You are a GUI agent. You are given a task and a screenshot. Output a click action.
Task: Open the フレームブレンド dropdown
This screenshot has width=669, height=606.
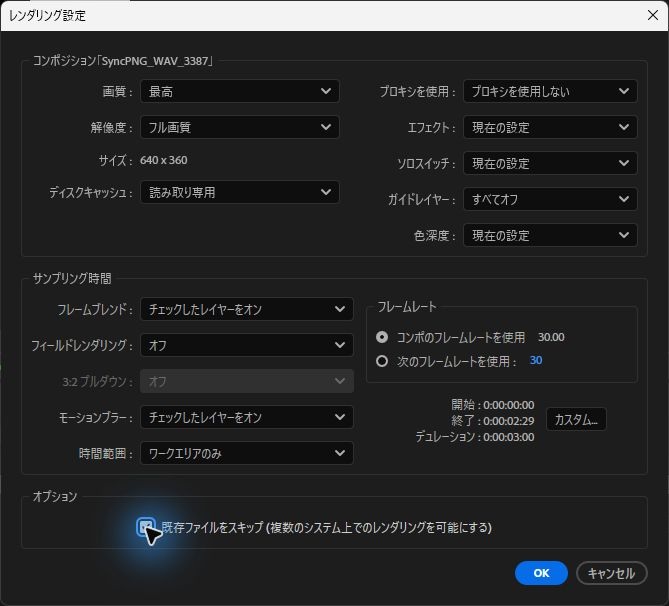point(247,309)
